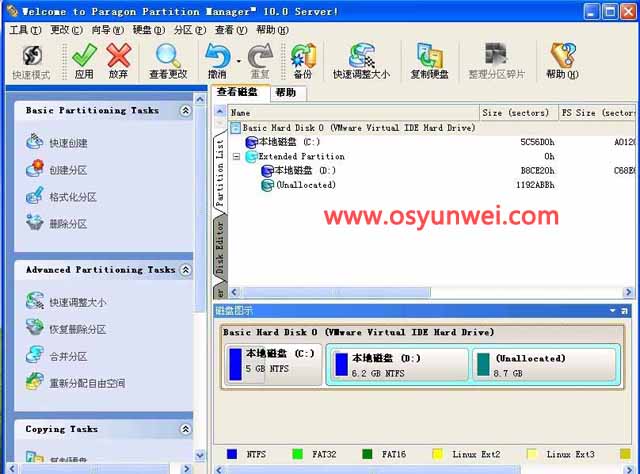This screenshot has width=640, height=474.
Task: Collapse the Copying Tasks section
Action: (186, 429)
